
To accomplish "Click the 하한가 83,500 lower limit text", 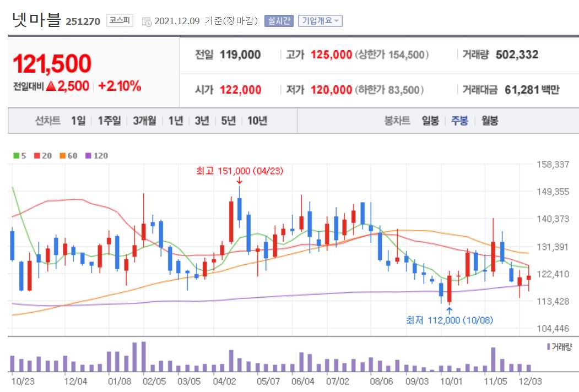I will (389, 90).
